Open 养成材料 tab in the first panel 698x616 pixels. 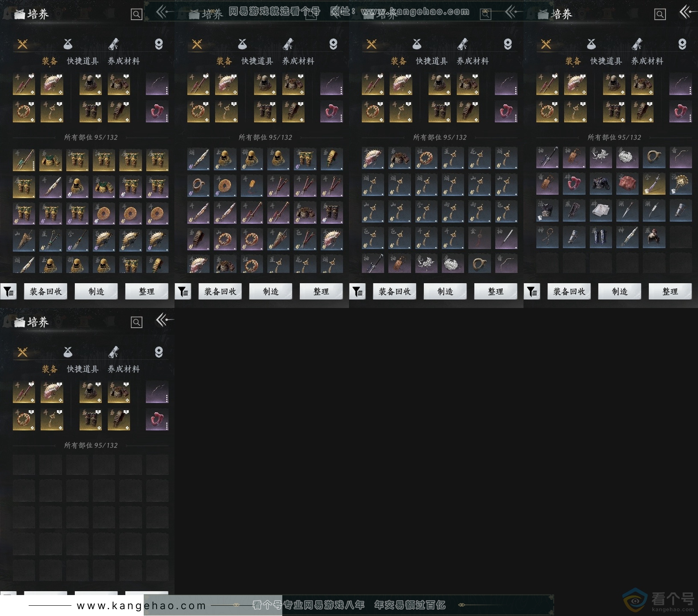[x=124, y=61]
